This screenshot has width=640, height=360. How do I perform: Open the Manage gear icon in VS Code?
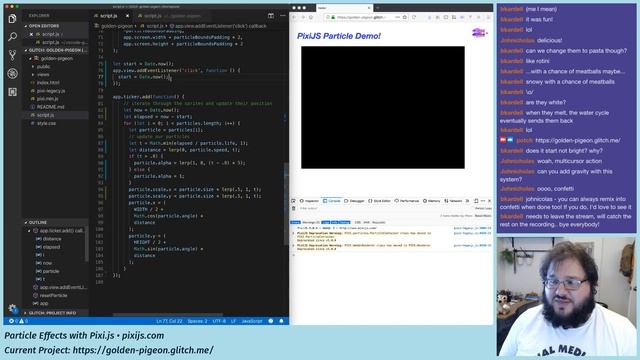[x=12, y=308]
